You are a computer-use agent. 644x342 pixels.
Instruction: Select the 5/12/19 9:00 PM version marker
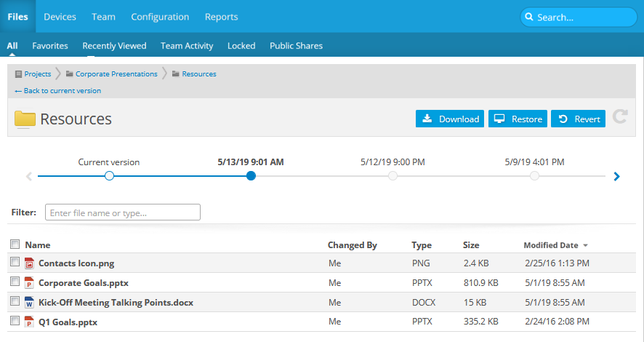pos(393,176)
